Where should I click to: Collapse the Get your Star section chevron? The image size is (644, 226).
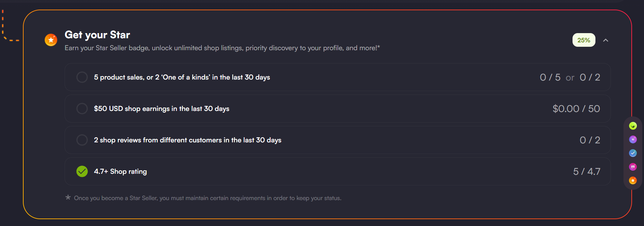click(605, 40)
